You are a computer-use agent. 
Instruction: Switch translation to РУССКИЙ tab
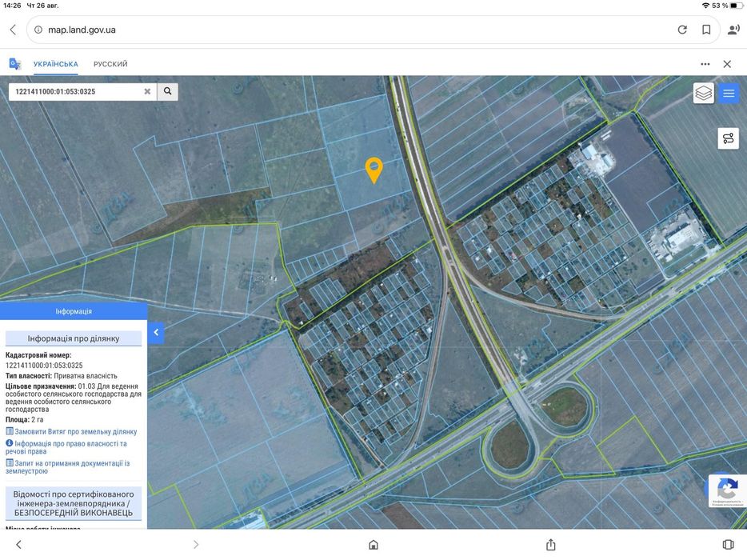tap(110, 64)
